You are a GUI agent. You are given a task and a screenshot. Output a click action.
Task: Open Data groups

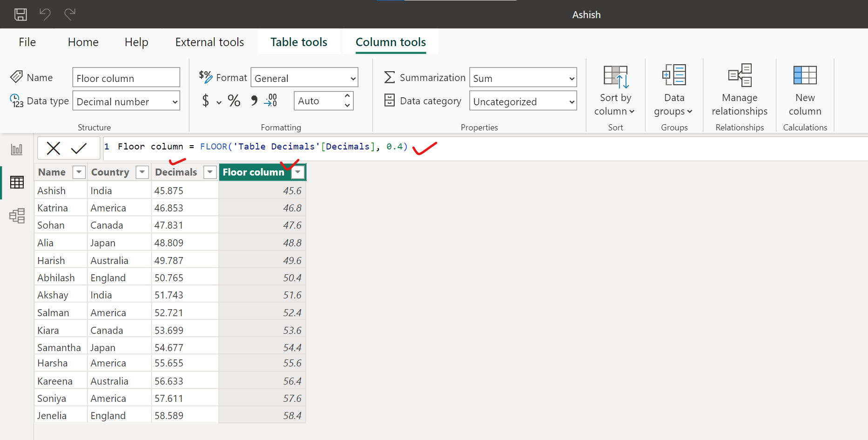(x=673, y=92)
